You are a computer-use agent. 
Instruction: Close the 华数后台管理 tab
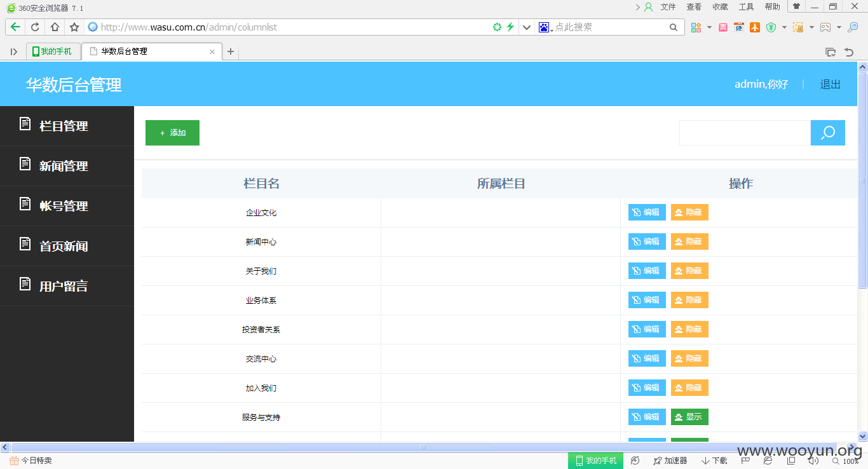coord(212,51)
